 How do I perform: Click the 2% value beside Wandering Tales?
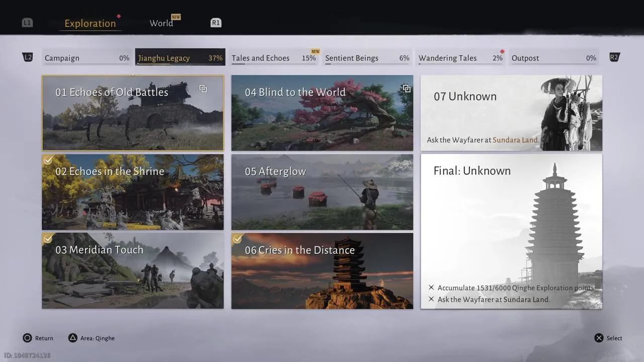498,58
